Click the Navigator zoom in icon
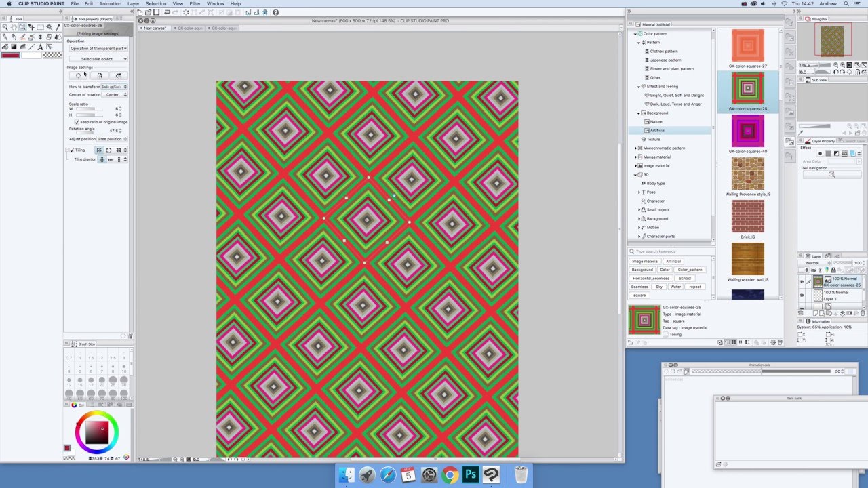This screenshot has height=488, width=868. pos(842,65)
